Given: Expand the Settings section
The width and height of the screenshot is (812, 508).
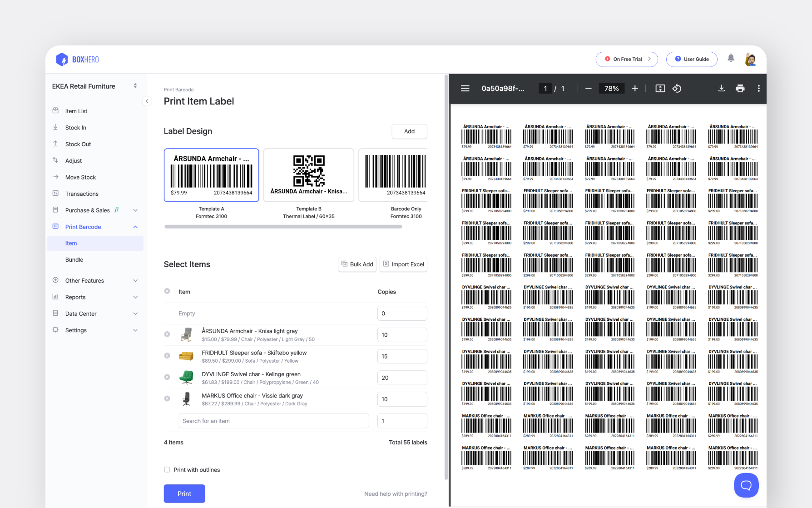Looking at the screenshot, I should (x=135, y=330).
